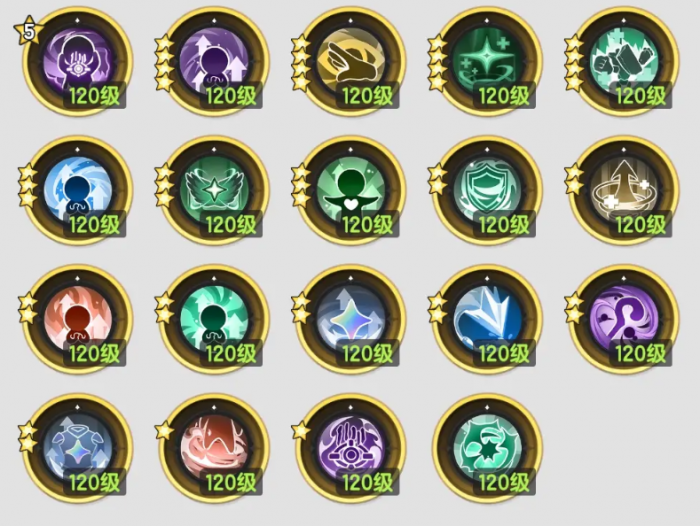Click the green winged star emblem icon
Viewport: 700px width, 526px height.
pos(215,191)
